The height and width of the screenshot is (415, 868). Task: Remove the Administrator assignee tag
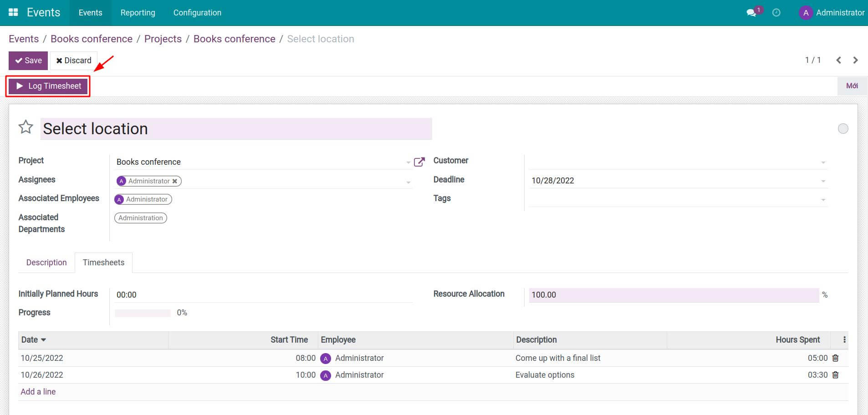(x=175, y=181)
